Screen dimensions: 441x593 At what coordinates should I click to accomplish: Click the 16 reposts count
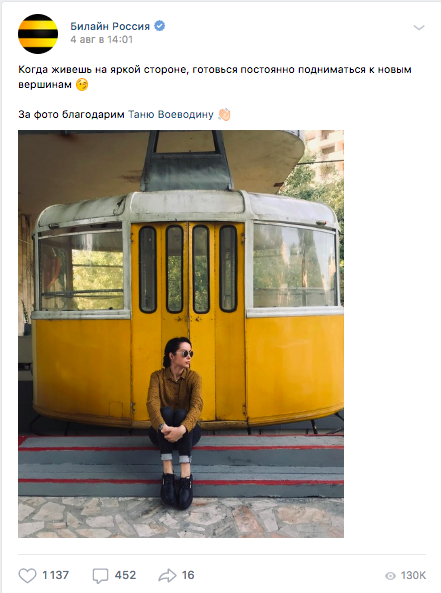pos(188,575)
